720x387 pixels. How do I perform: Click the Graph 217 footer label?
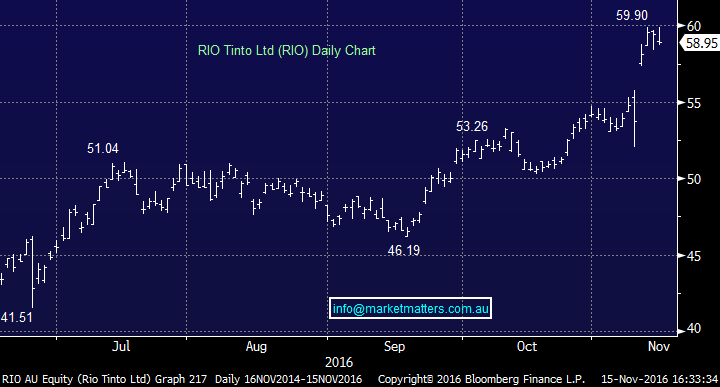click(x=181, y=379)
